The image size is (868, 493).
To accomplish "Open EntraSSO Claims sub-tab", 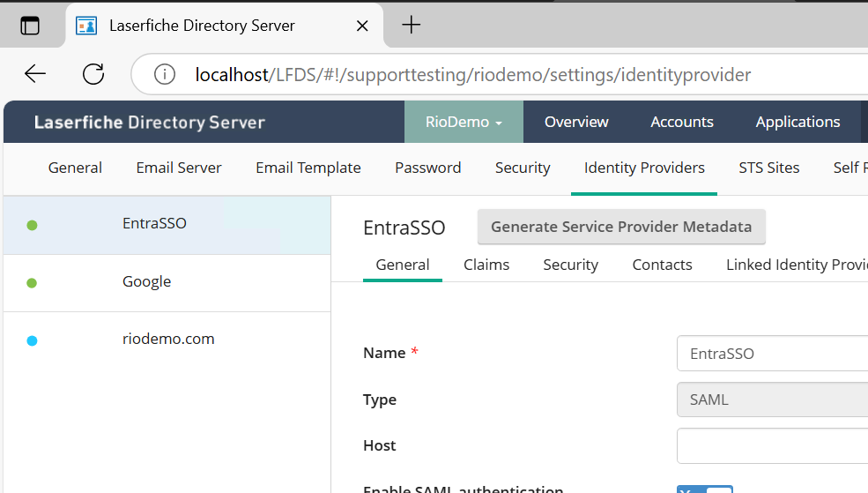I will (486, 265).
